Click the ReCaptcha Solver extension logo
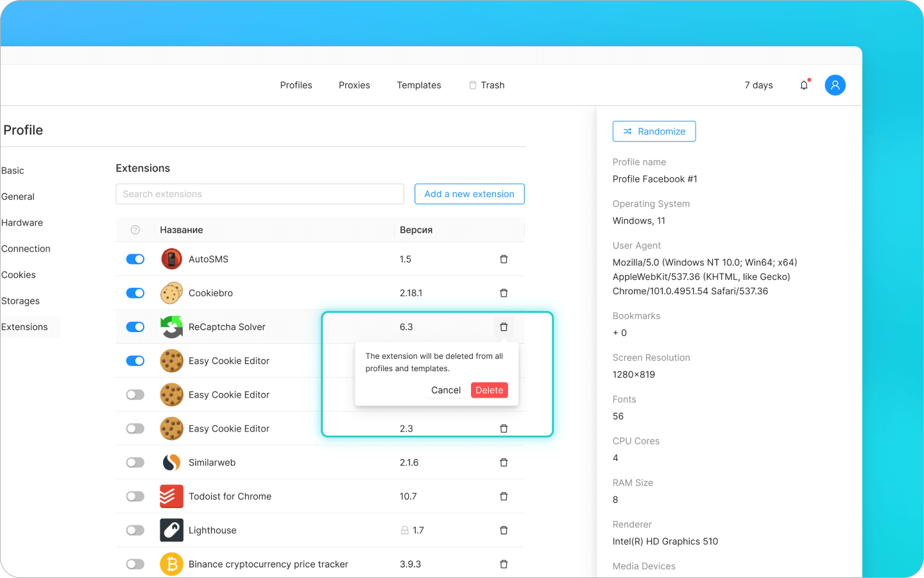The image size is (924, 578). point(171,326)
